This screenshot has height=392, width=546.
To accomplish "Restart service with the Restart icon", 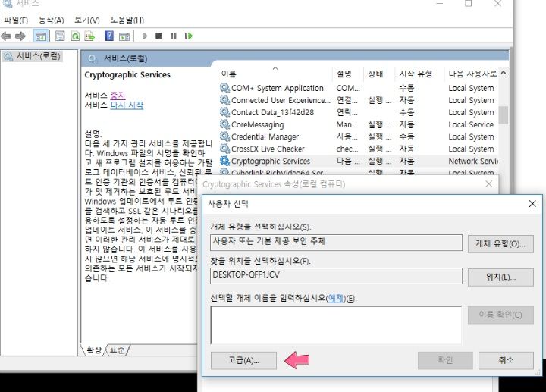I will pos(188,36).
